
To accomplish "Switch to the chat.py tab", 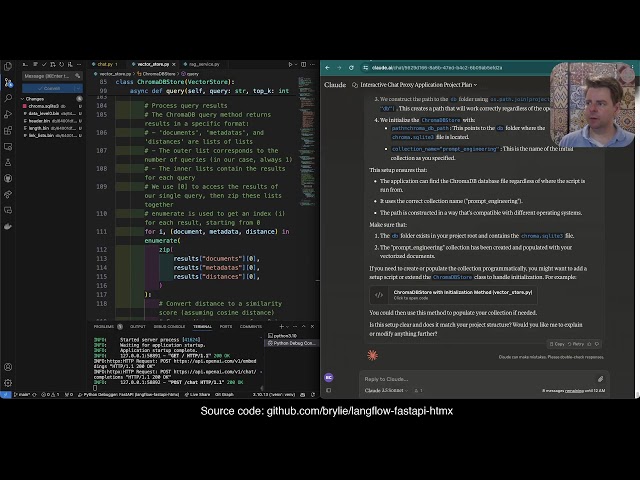I will click(x=104, y=64).
